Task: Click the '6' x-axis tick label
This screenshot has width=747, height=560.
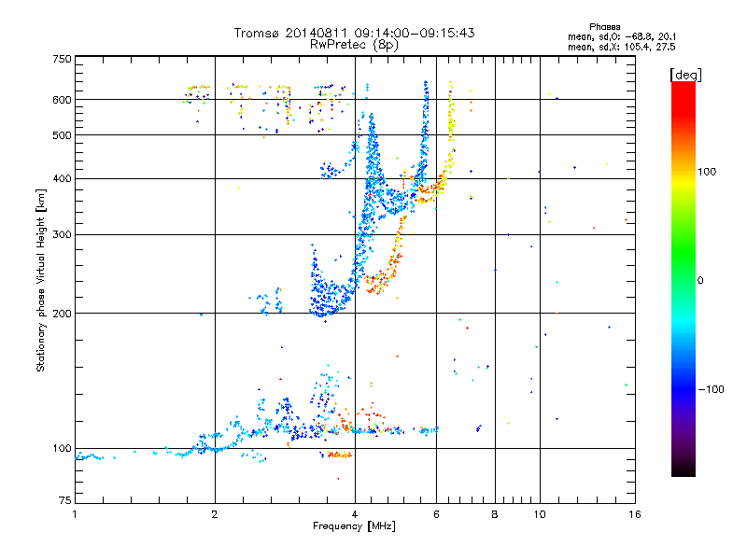Action: coord(436,514)
